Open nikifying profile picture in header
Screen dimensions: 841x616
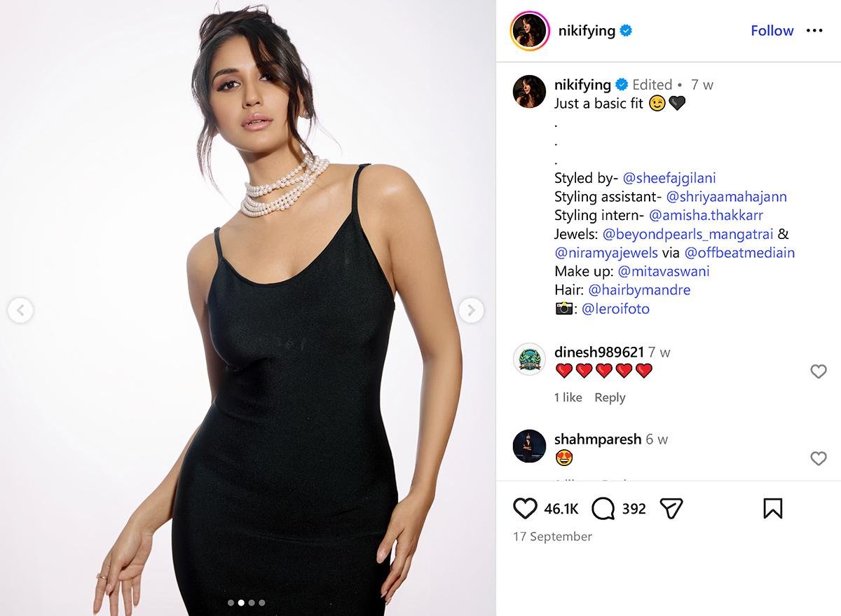coord(529,31)
